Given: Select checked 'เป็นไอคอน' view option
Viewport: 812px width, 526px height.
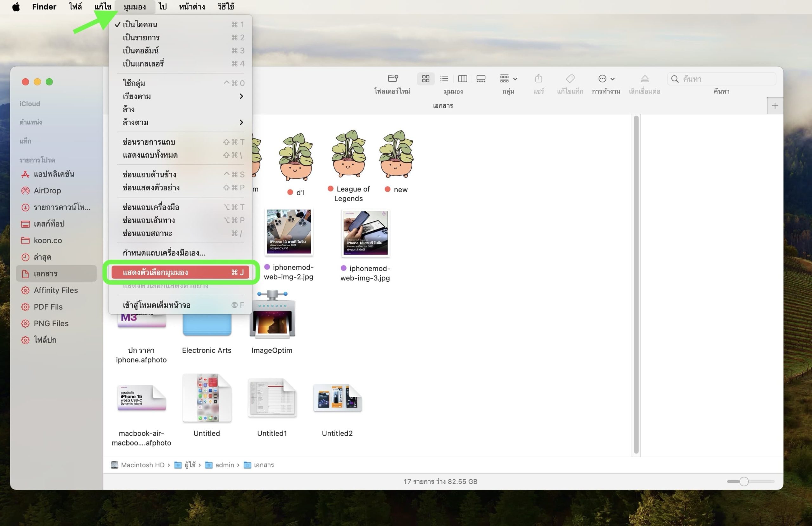Looking at the screenshot, I should point(140,24).
